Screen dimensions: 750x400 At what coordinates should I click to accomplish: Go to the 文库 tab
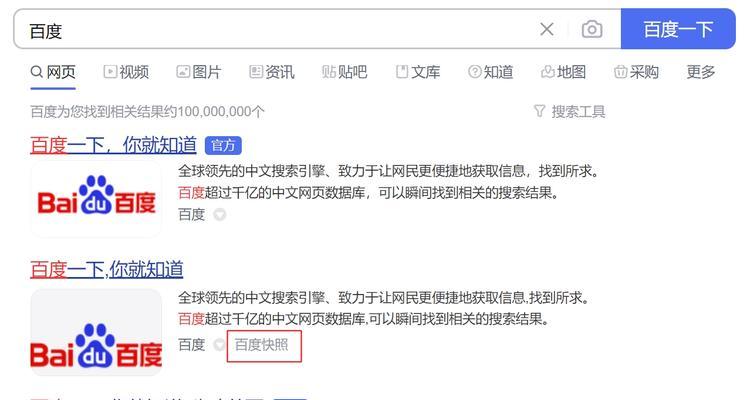418,72
